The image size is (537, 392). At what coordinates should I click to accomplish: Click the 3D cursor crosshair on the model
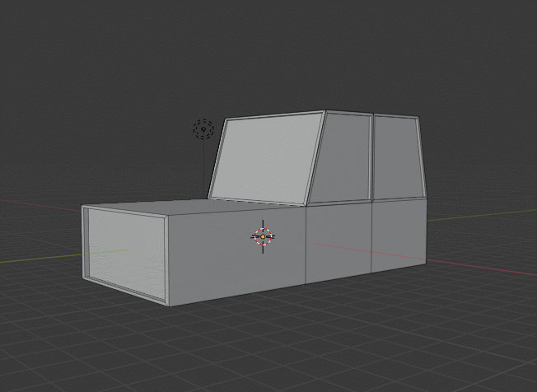pos(263,236)
